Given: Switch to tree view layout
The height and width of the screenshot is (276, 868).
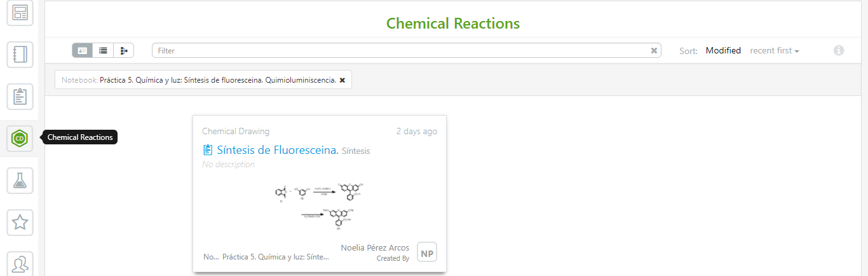Looking at the screenshot, I should click(x=124, y=50).
